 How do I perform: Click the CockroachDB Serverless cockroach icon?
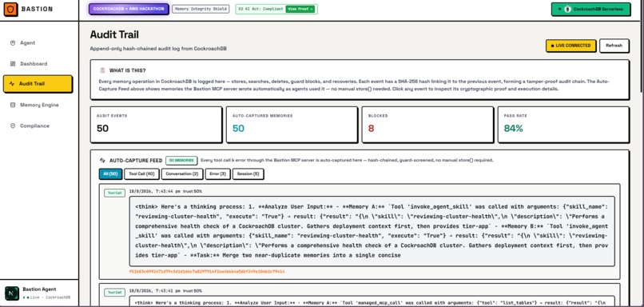(567, 9)
